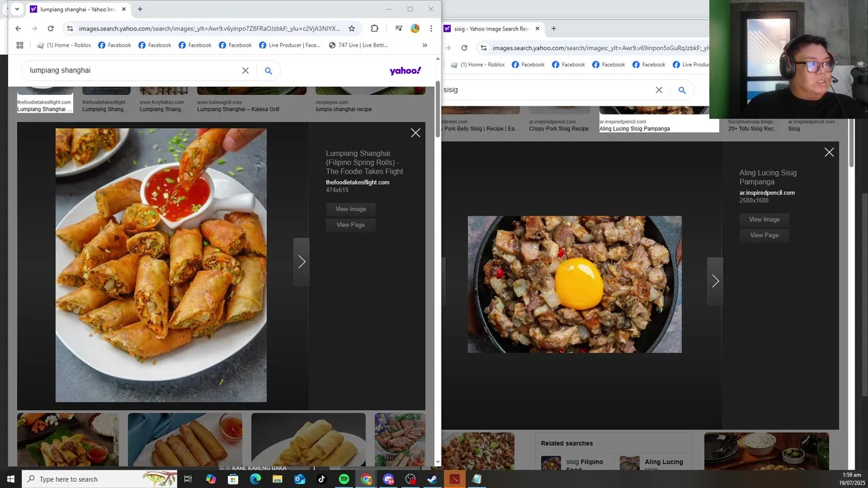
Task: Click the Yahoo logo
Action: point(406,70)
